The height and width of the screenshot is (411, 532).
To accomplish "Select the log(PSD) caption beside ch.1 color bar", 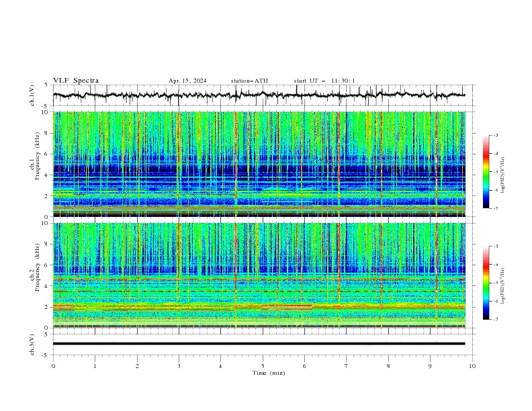I will tap(503, 175).
